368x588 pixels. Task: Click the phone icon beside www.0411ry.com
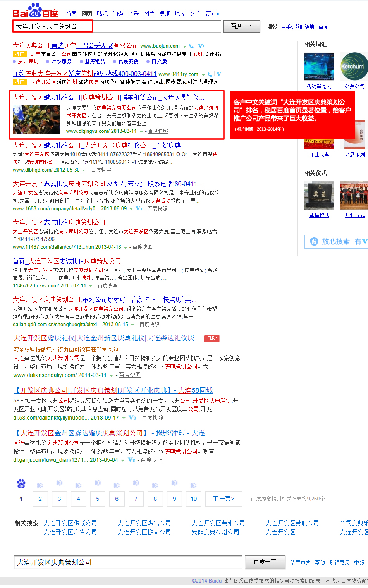pos(210,74)
